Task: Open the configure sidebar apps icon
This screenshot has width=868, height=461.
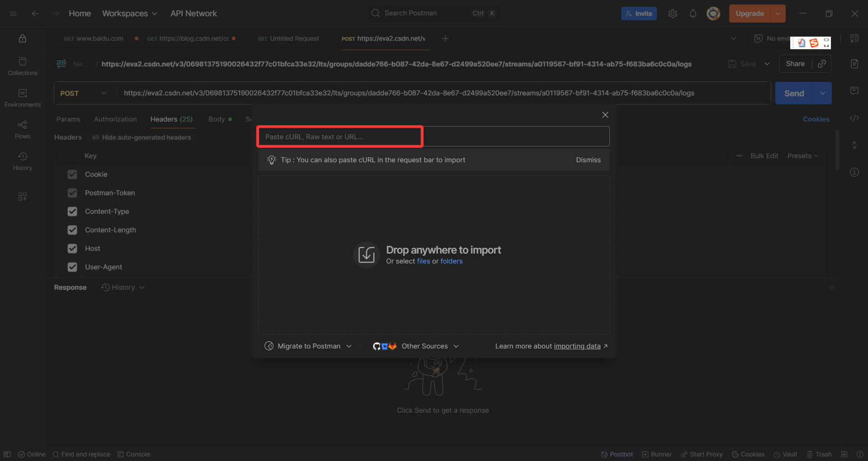Action: (x=23, y=197)
